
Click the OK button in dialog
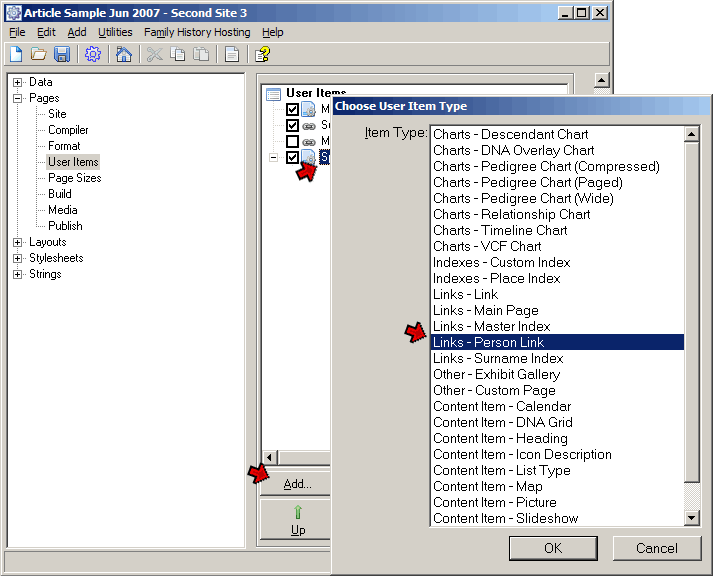(552, 548)
